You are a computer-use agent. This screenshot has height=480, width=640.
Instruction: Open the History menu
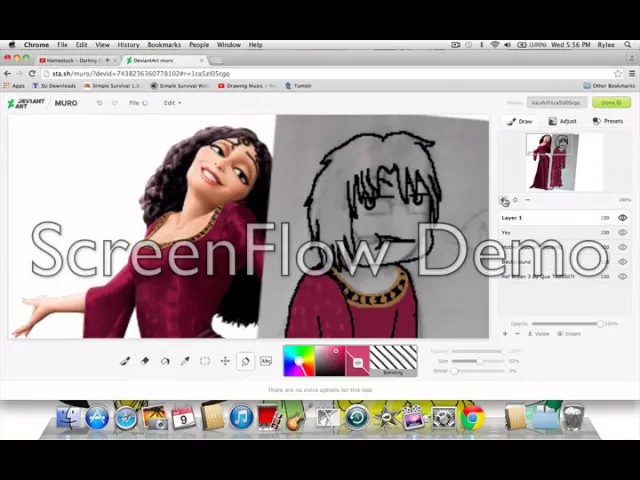[129, 45]
